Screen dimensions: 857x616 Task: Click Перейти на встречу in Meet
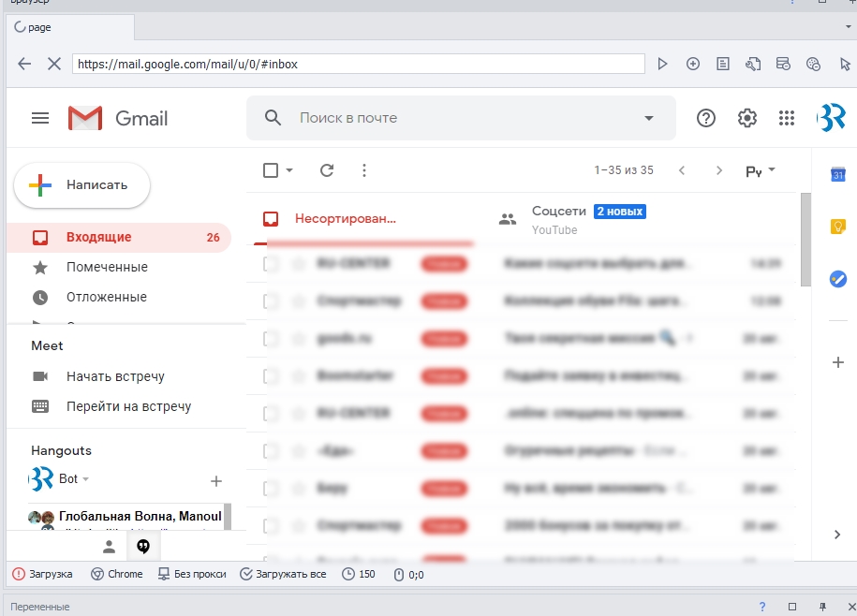(129, 406)
